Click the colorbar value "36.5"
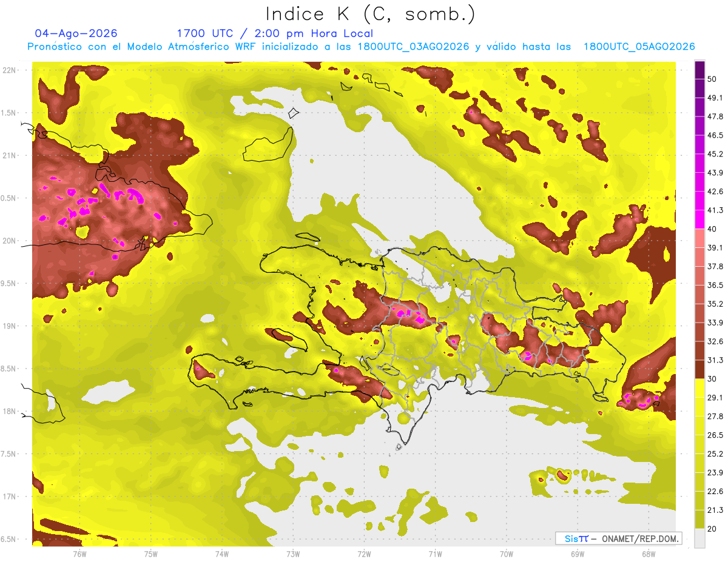 pos(715,285)
